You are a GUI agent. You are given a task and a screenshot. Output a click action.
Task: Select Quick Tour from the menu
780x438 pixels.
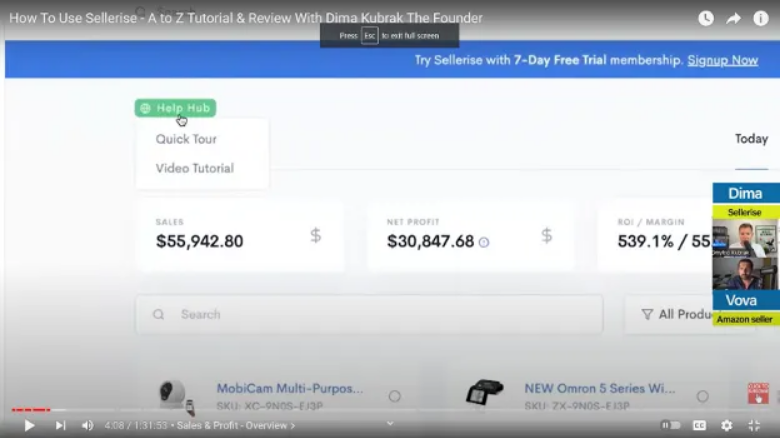[x=186, y=139]
